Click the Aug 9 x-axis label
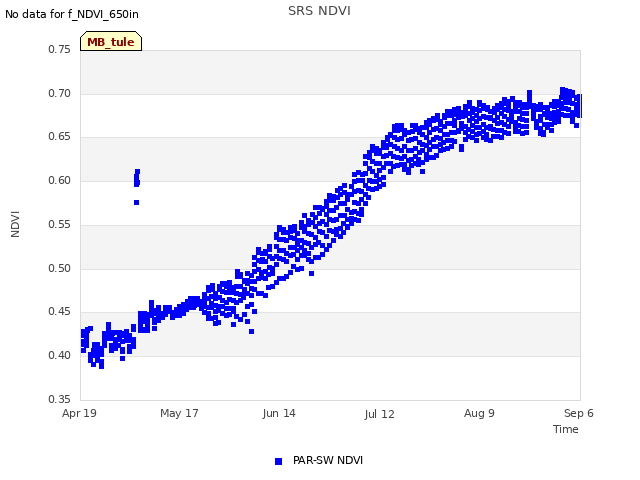Viewport: 640px width, 480px height. [x=479, y=413]
